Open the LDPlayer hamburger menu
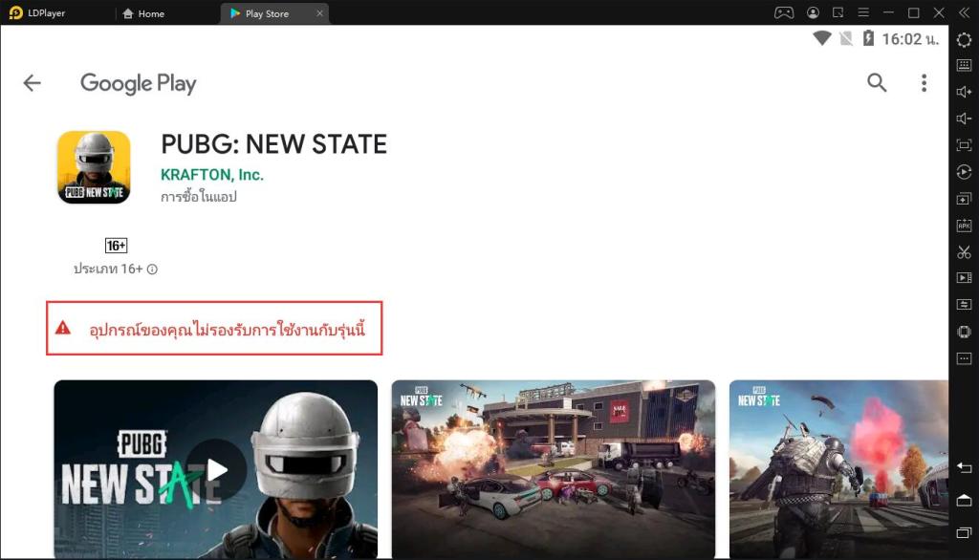This screenshot has width=979, height=560. click(863, 12)
